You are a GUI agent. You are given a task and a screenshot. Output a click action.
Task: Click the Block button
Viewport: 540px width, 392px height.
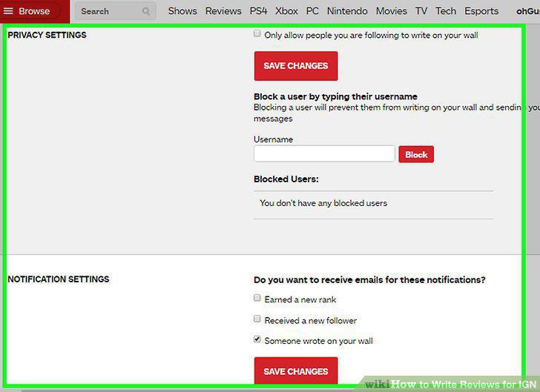click(x=416, y=154)
